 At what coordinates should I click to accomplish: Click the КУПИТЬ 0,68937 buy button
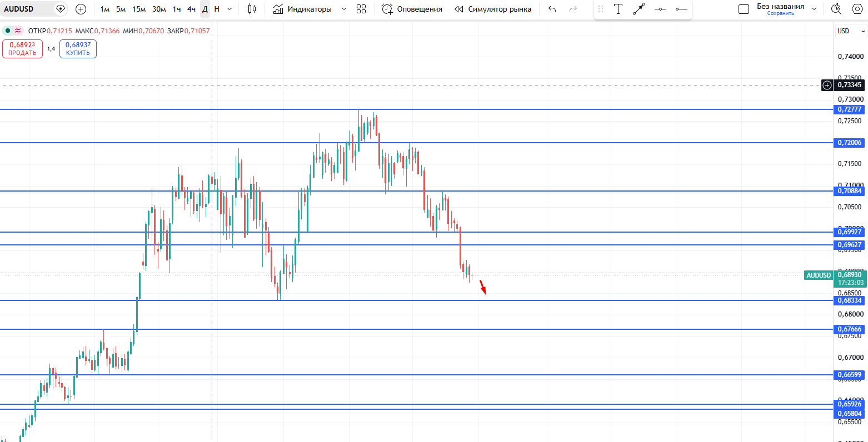(x=78, y=49)
